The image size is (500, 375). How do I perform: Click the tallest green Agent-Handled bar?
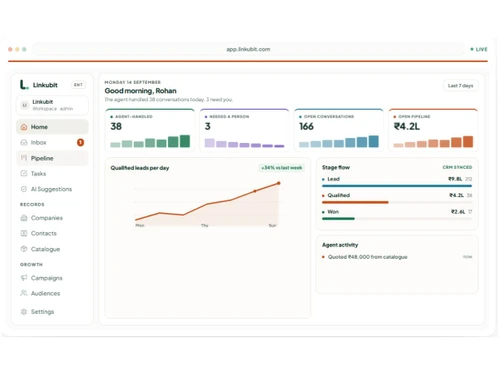click(x=185, y=141)
